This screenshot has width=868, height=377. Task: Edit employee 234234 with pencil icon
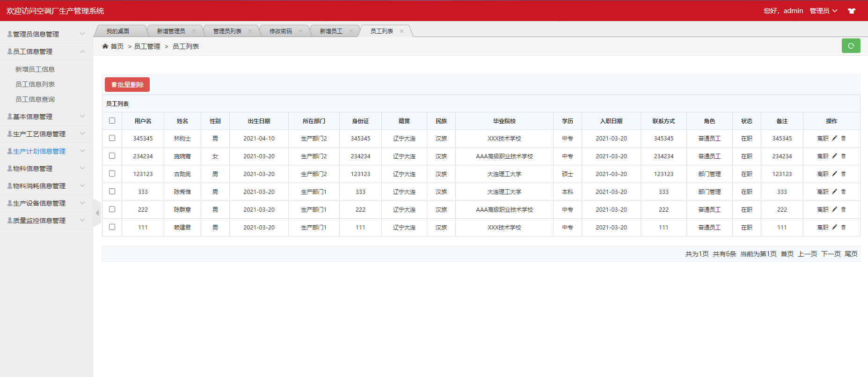click(x=834, y=156)
